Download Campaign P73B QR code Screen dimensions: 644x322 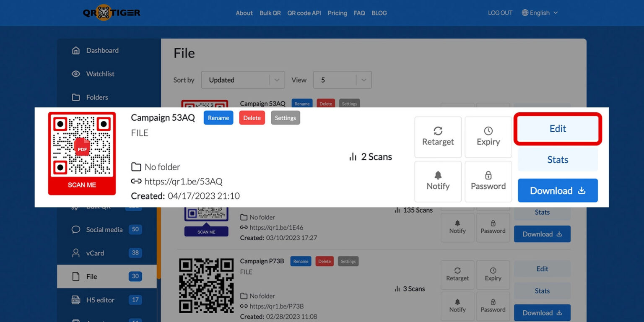pos(542,313)
